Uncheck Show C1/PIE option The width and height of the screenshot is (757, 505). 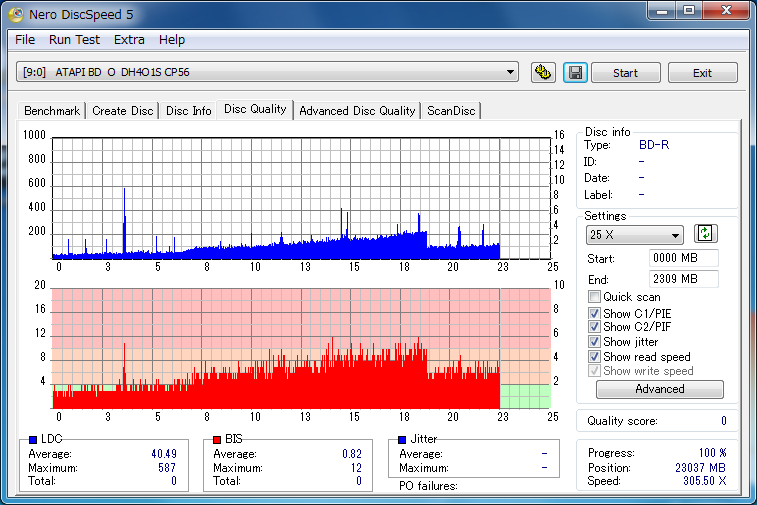(x=594, y=313)
